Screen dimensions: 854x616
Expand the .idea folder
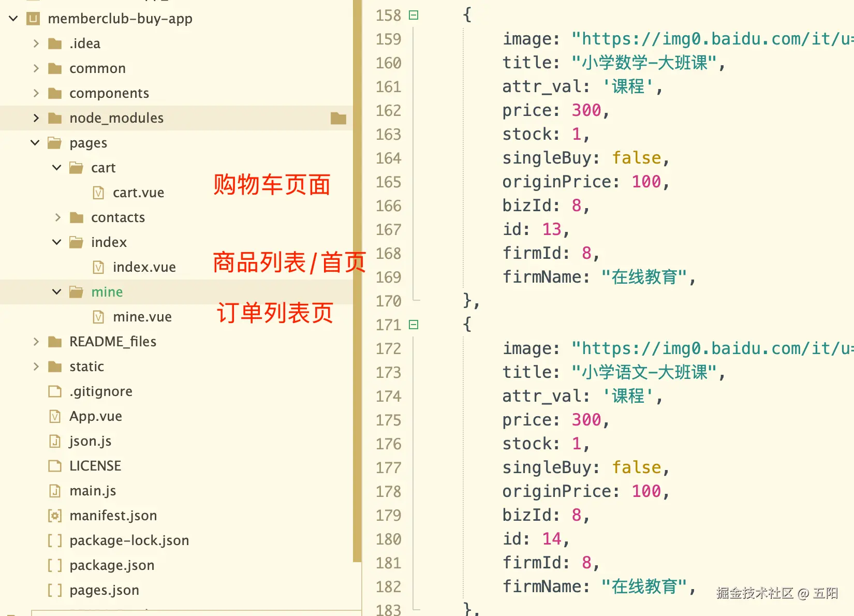(36, 43)
